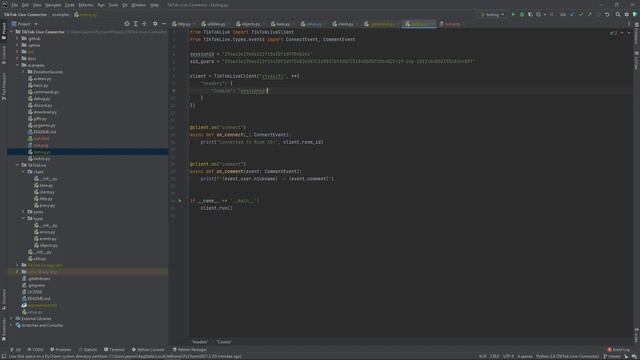Open the Project view selector dropdown
The height and width of the screenshot is (360, 640).
(24, 24)
